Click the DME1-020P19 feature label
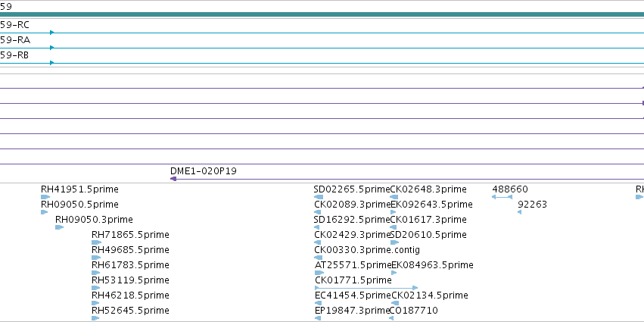Screen dimensions: 644x322 (x=204, y=171)
